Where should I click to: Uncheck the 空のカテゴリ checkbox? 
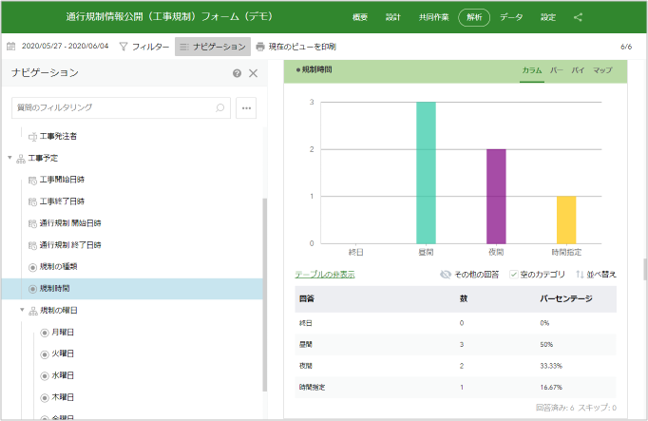[x=513, y=274]
